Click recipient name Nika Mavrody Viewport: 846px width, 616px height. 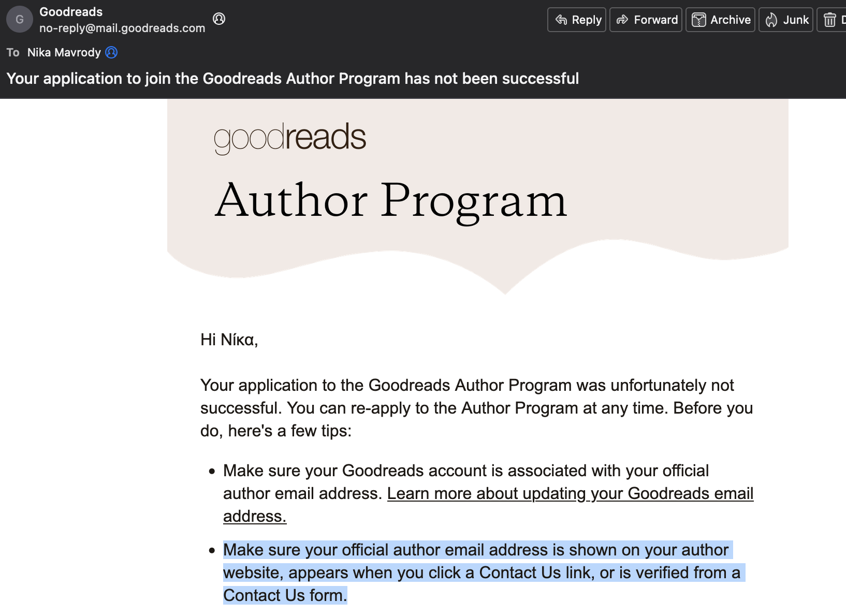(64, 52)
